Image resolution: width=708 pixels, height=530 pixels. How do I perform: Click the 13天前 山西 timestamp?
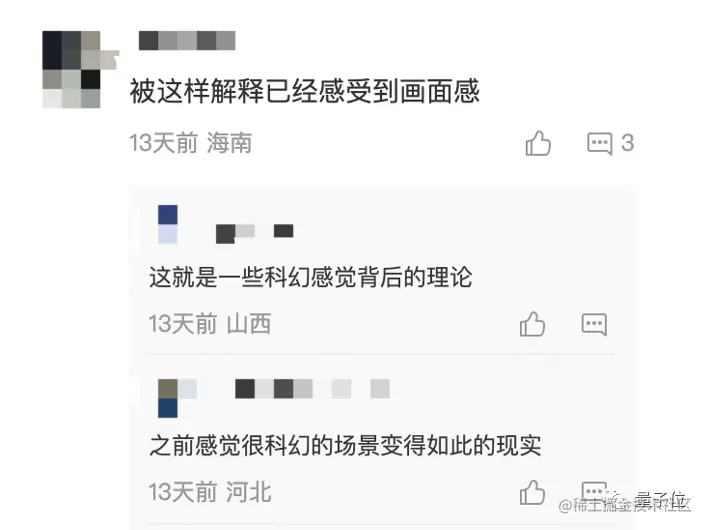click(210, 324)
